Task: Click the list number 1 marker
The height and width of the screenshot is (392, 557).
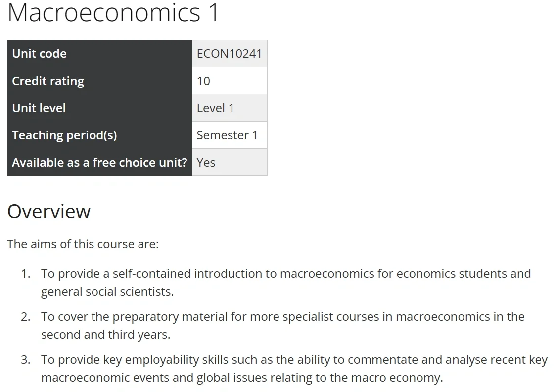Action: pyautogui.click(x=26, y=274)
